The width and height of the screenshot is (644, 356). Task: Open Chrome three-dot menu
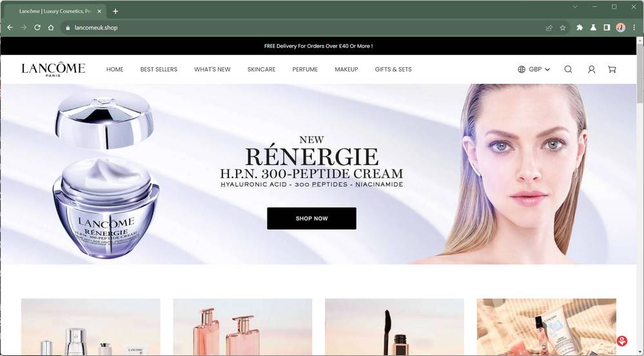634,28
